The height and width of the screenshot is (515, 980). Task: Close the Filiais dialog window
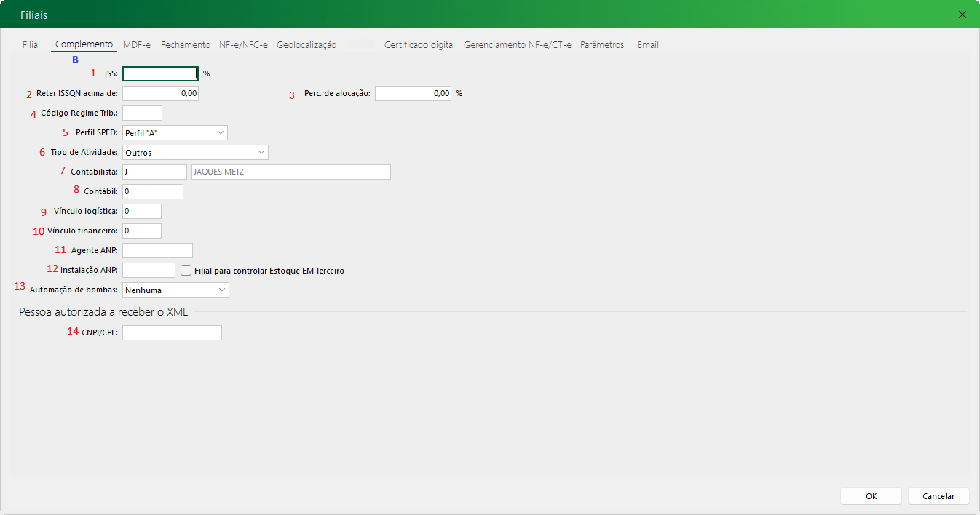963,15
